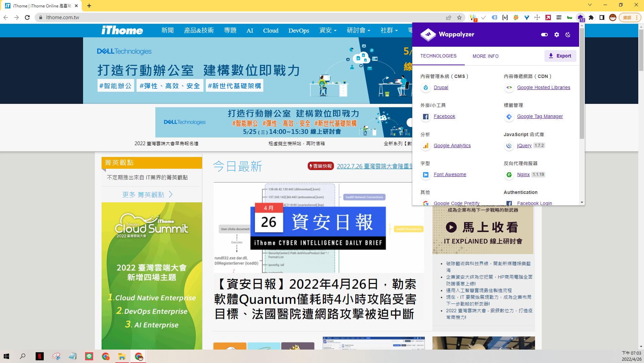Open LINE app from taskbar
The image size is (644, 363).
[x=89, y=356]
